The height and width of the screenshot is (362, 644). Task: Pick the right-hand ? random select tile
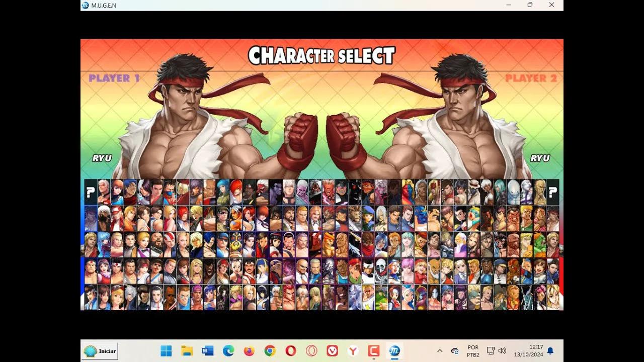pos(552,192)
